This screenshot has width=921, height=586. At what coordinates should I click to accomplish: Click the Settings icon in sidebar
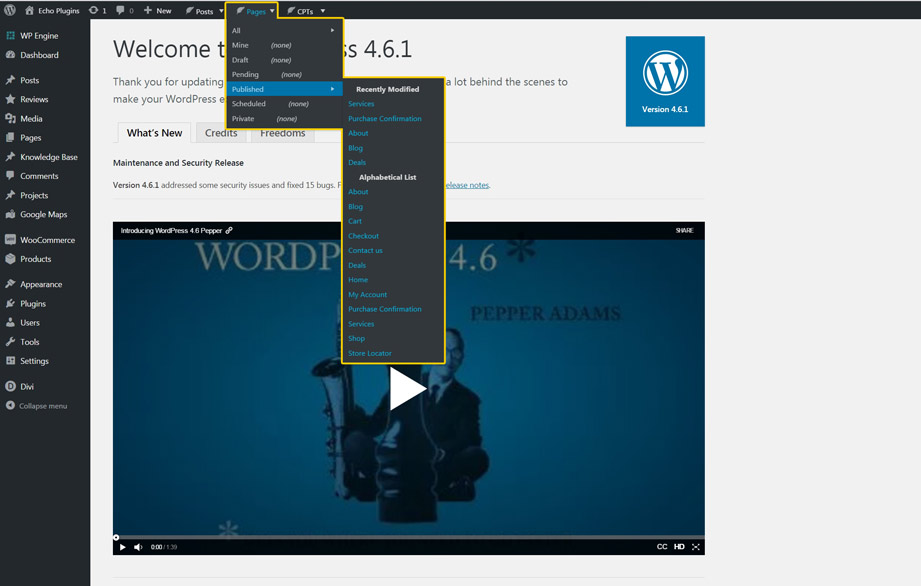[x=10, y=361]
